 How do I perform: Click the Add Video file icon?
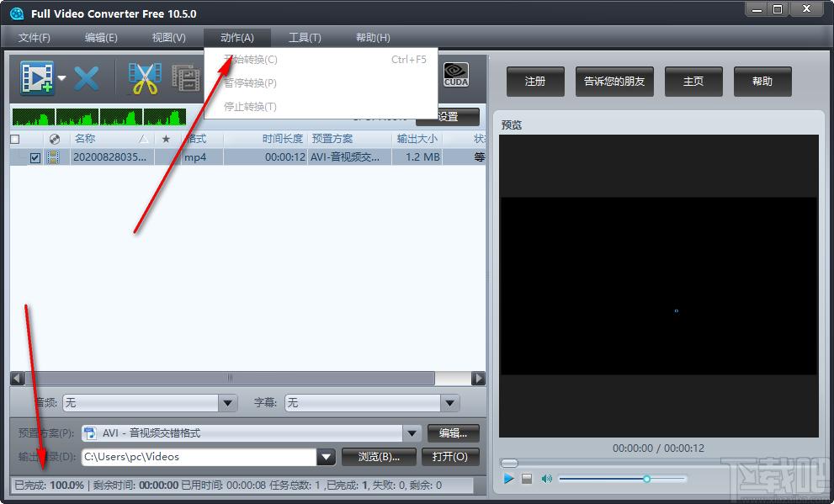click(37, 78)
